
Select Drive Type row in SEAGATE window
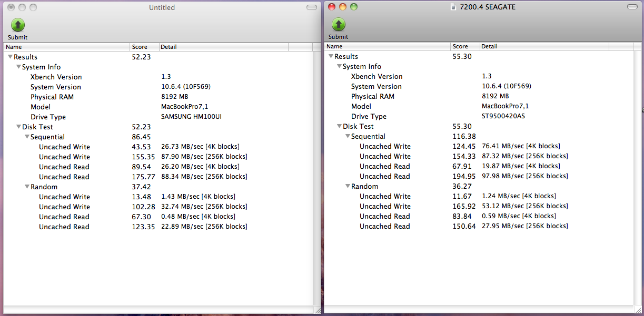480,116
